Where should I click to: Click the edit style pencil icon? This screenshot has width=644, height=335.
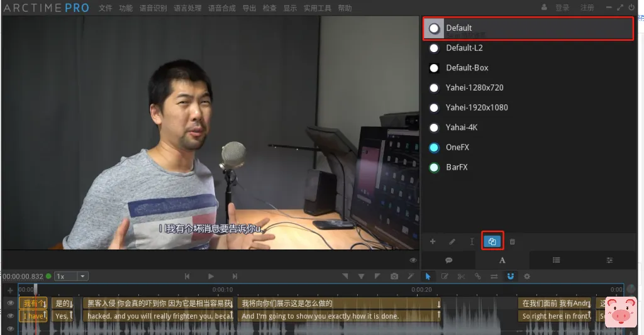452,241
